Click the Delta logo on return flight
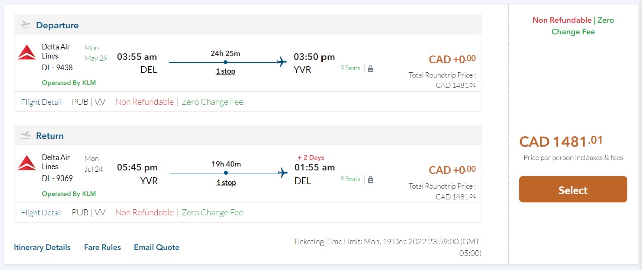This screenshot has height=270, width=644. click(27, 163)
